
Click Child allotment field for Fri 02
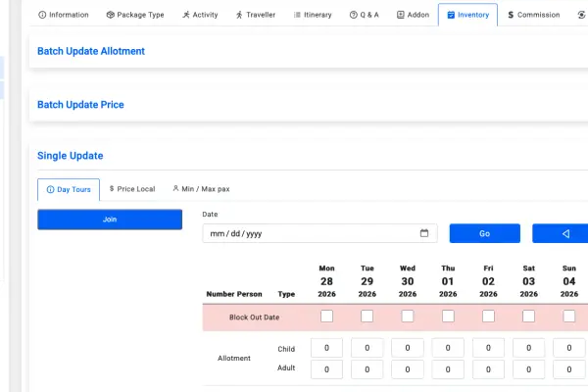pos(488,348)
